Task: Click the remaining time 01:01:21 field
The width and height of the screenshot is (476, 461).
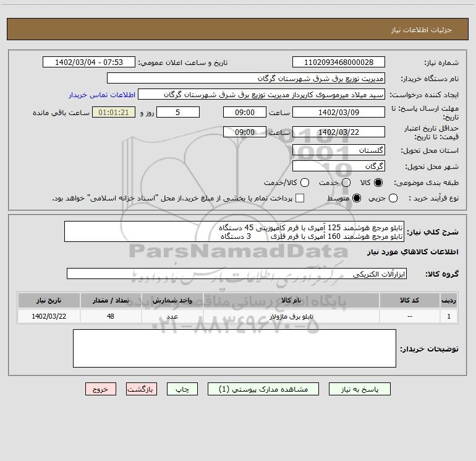Action: point(114,112)
